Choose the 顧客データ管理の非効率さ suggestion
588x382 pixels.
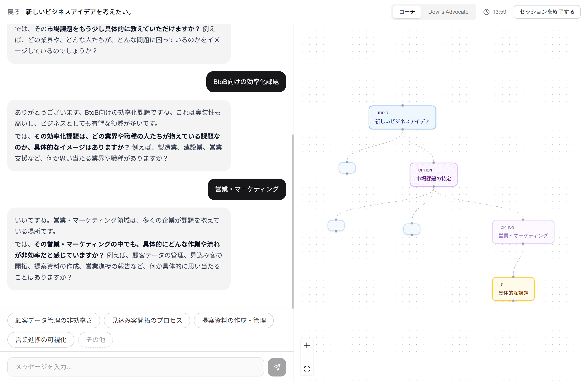53,320
